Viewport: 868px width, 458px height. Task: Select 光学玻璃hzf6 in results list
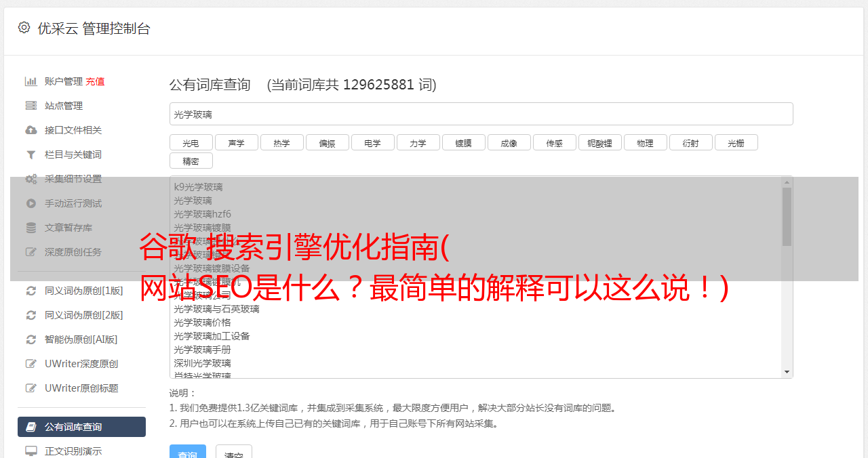coord(202,214)
